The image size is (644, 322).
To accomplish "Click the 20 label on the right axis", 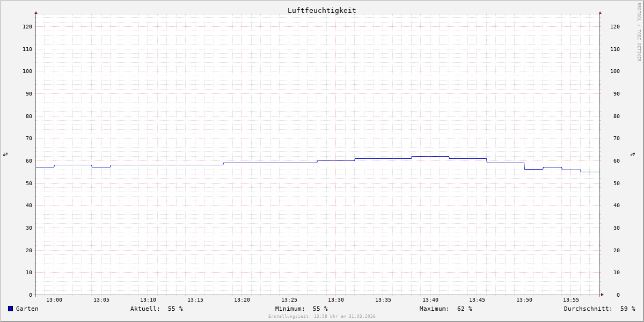I will [617, 250].
